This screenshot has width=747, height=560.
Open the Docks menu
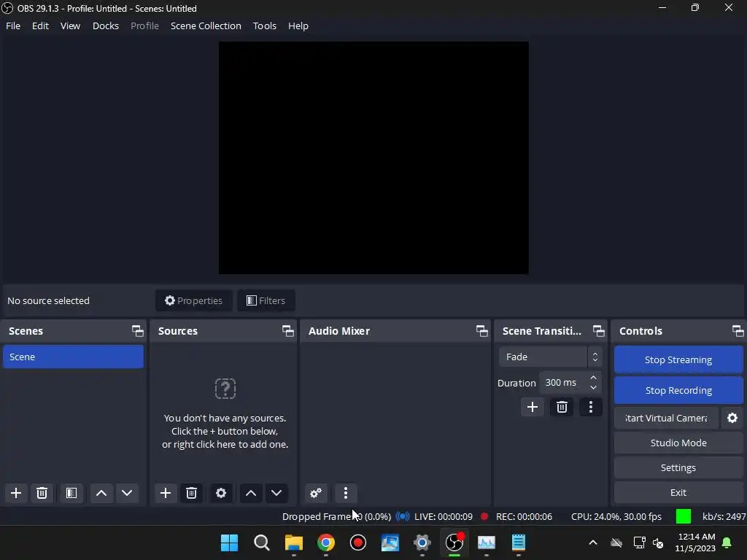click(x=106, y=26)
